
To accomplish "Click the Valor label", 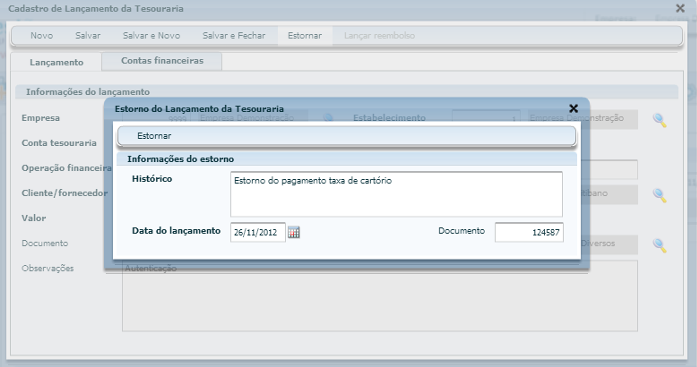I will (x=34, y=218).
